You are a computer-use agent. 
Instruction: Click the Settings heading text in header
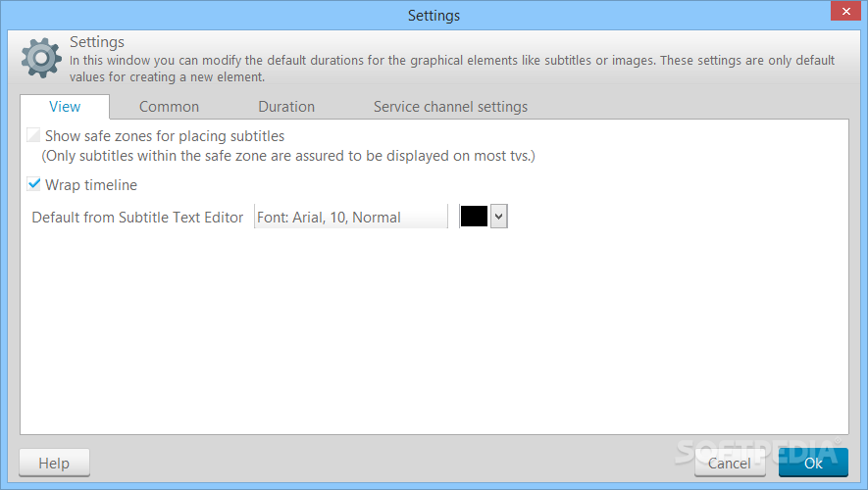[97, 42]
